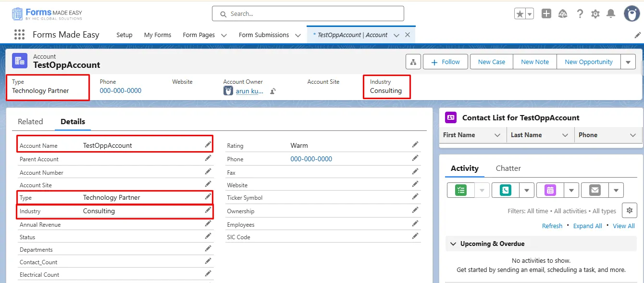Click the account hierarchy icon
The width and height of the screenshot is (644, 283).
pos(413,62)
